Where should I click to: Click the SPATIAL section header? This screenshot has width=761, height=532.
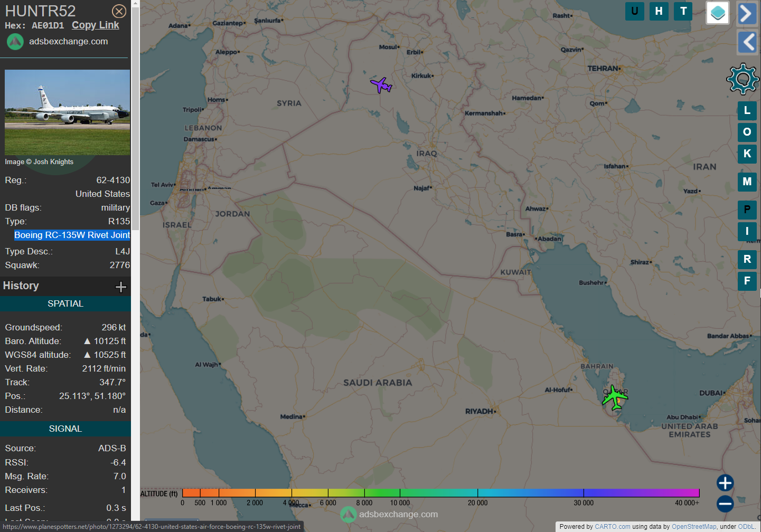coord(65,303)
